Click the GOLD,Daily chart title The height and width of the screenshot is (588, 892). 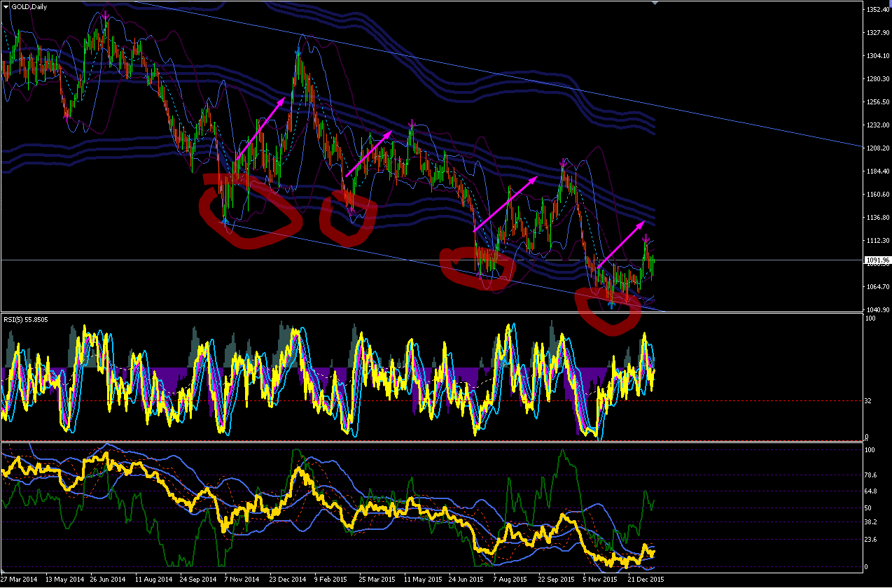(x=29, y=6)
